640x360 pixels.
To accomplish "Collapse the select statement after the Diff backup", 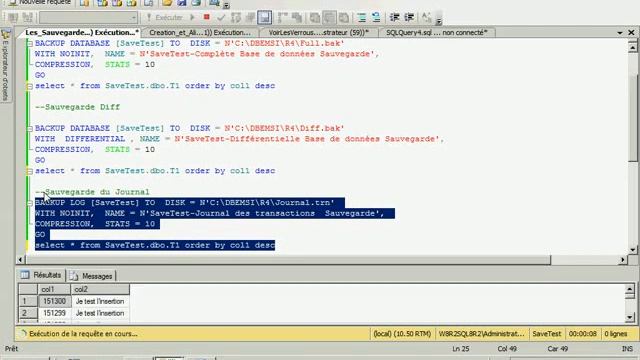I will [x=29, y=171].
